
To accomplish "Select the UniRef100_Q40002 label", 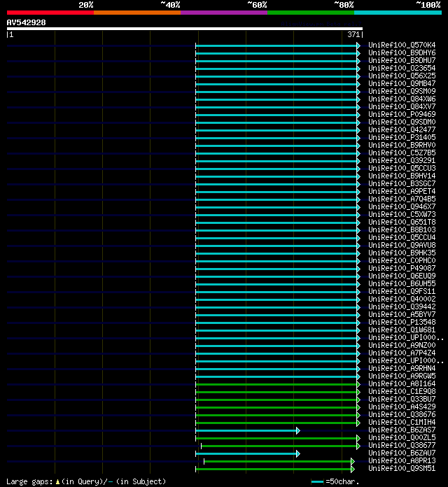I will (402, 299).
